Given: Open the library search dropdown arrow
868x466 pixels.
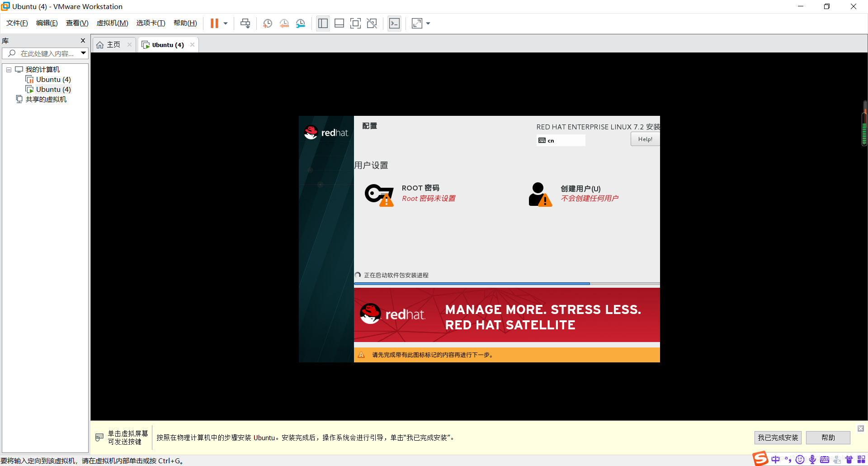Looking at the screenshot, I should coord(84,53).
